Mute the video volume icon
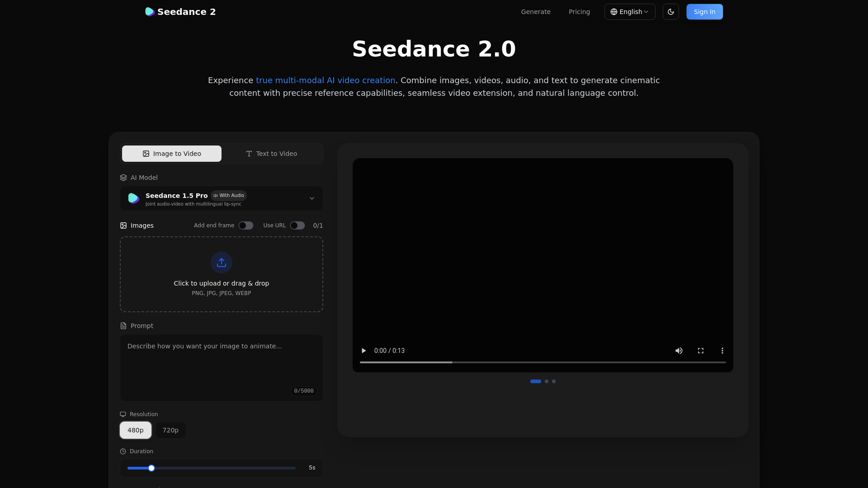 [679, 351]
